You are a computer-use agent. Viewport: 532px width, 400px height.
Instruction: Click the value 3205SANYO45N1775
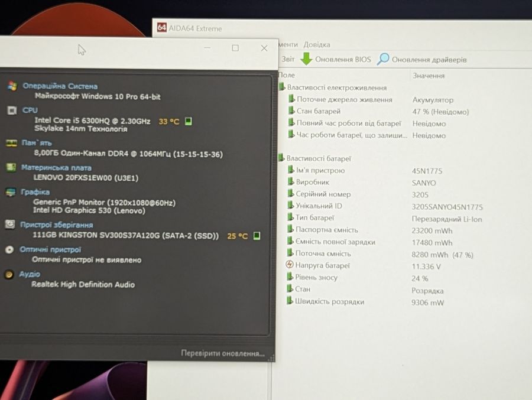(447, 207)
